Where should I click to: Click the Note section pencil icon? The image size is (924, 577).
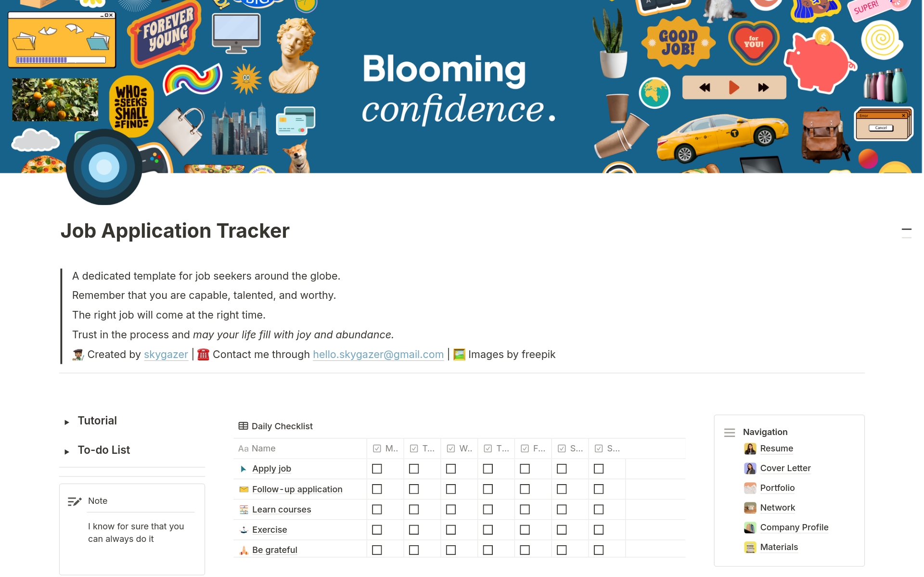[x=75, y=500]
